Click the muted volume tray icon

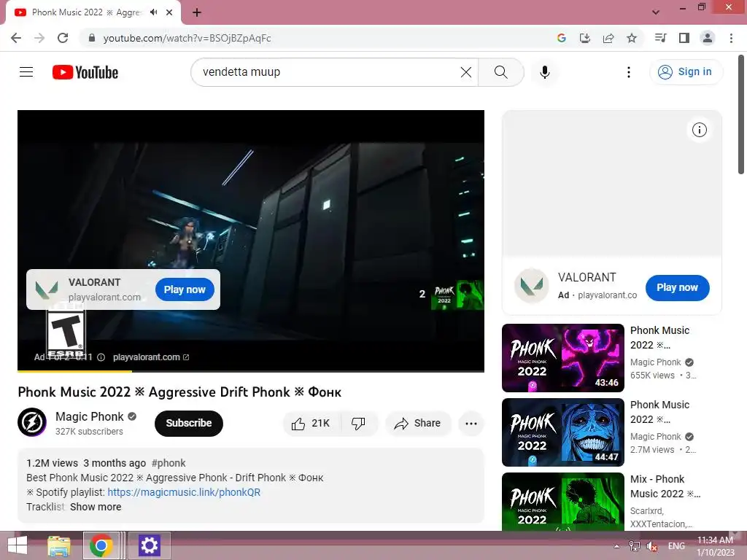tap(651, 546)
